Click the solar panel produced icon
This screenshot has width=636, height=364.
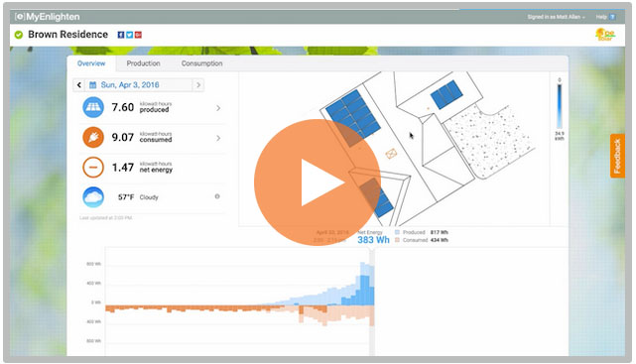pyautogui.click(x=93, y=107)
